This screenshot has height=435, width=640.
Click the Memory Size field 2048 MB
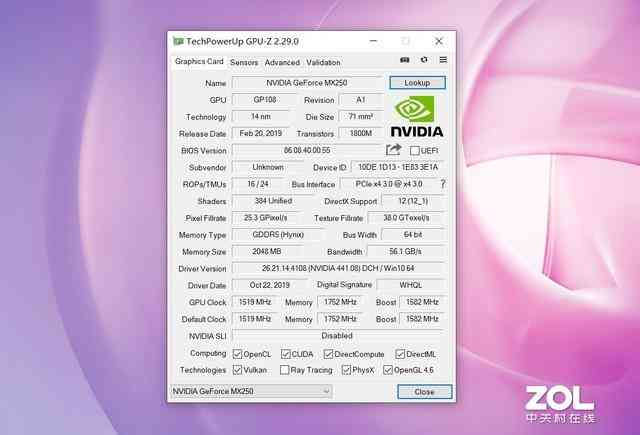(267, 252)
